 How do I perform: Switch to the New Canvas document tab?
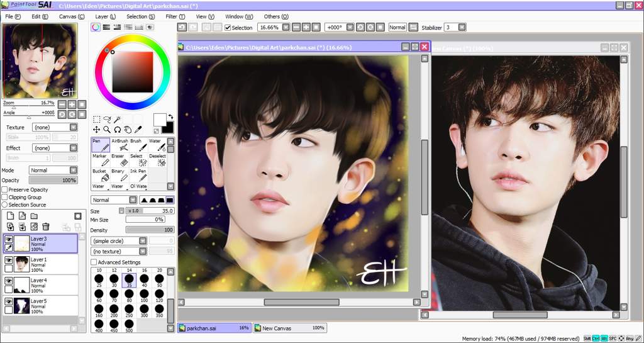(289, 329)
